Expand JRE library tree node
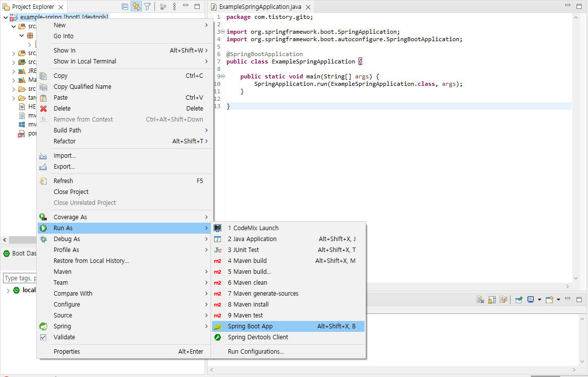The image size is (588, 377). click(13, 71)
